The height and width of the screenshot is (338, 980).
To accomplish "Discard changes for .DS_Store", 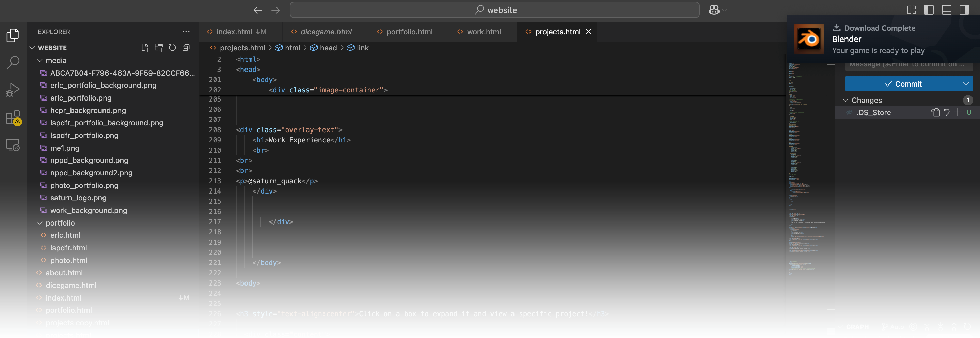I will [947, 112].
